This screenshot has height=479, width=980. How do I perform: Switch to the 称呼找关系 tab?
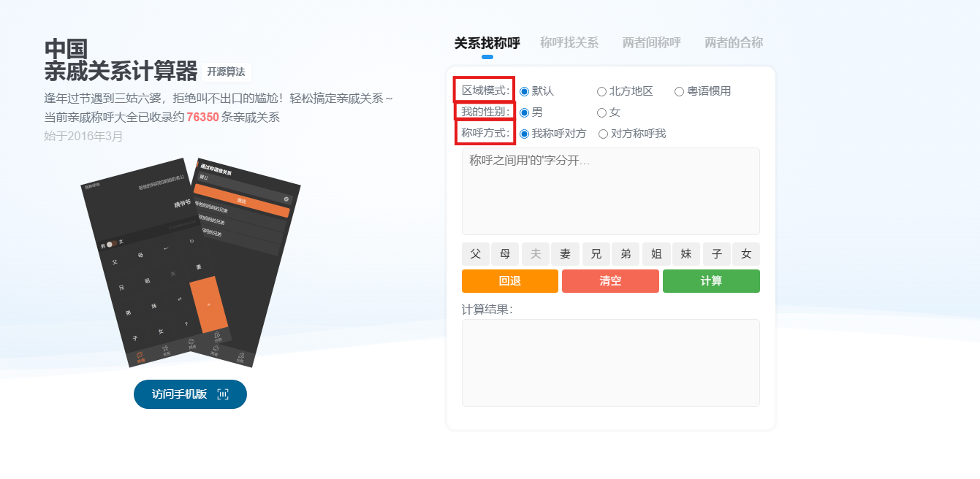point(569,42)
